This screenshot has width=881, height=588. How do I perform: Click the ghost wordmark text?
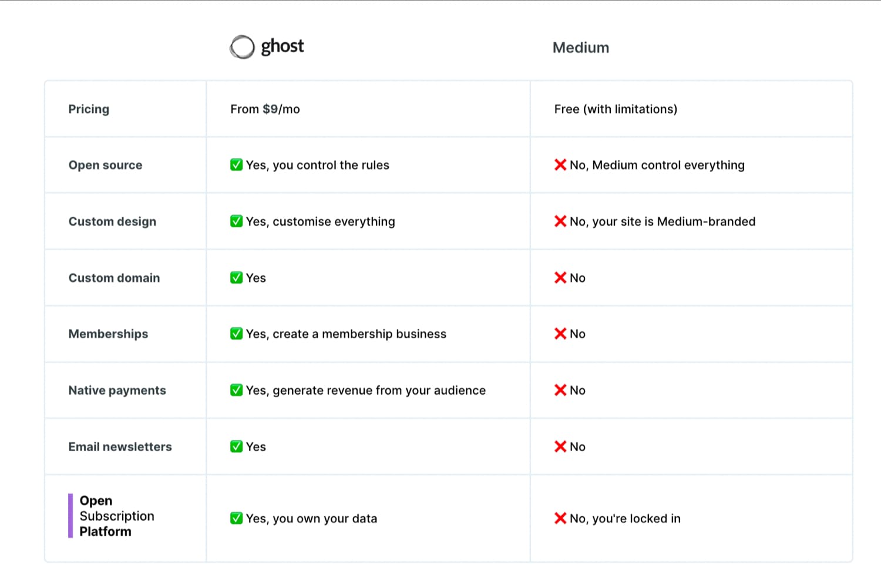pos(283,46)
